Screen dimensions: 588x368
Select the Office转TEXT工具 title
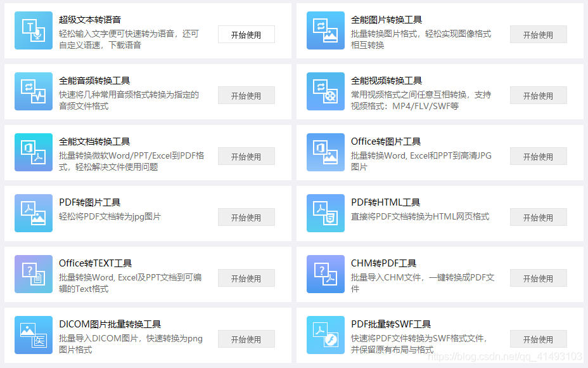pyautogui.click(x=95, y=263)
